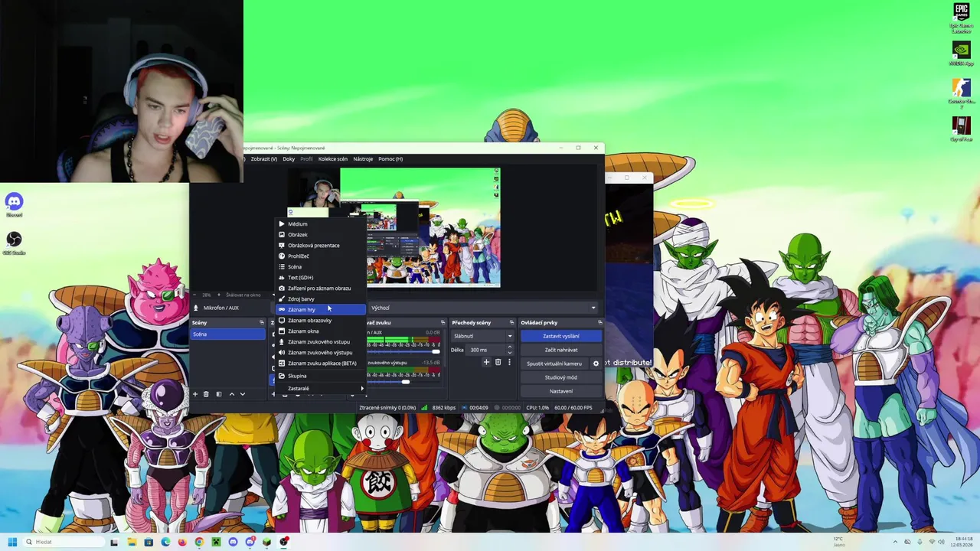Open scene filters icon in Scény toolbar
This screenshot has height=551, width=980.
[x=218, y=394]
